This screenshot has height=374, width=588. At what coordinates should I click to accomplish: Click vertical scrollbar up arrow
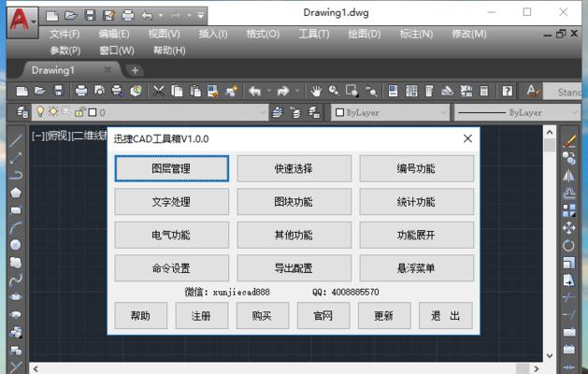[x=550, y=132]
